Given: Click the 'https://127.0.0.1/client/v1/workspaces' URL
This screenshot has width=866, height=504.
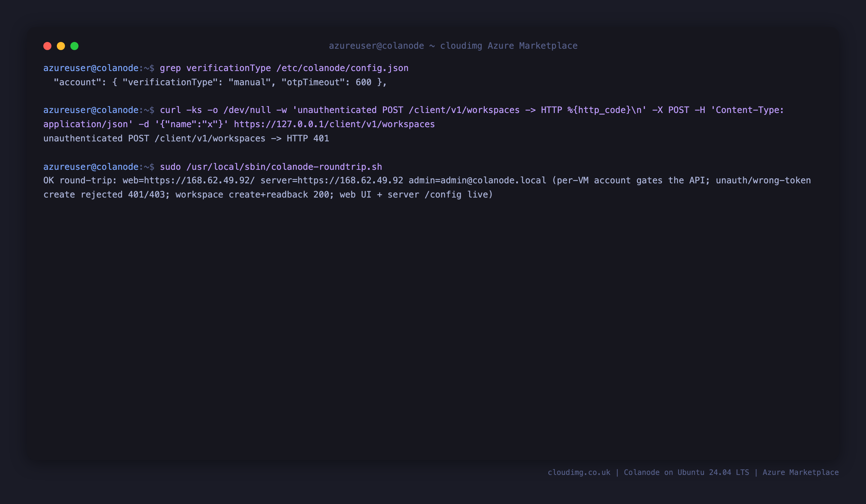Looking at the screenshot, I should [334, 124].
